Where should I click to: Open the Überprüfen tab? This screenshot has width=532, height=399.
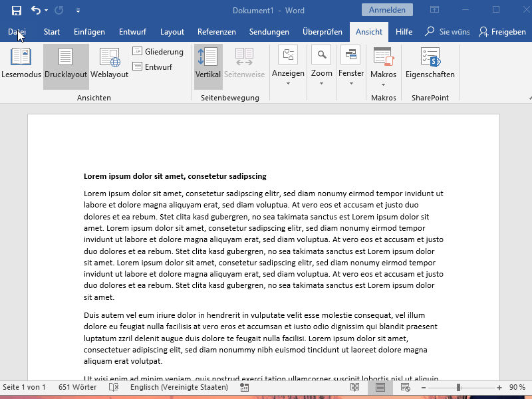(x=323, y=32)
